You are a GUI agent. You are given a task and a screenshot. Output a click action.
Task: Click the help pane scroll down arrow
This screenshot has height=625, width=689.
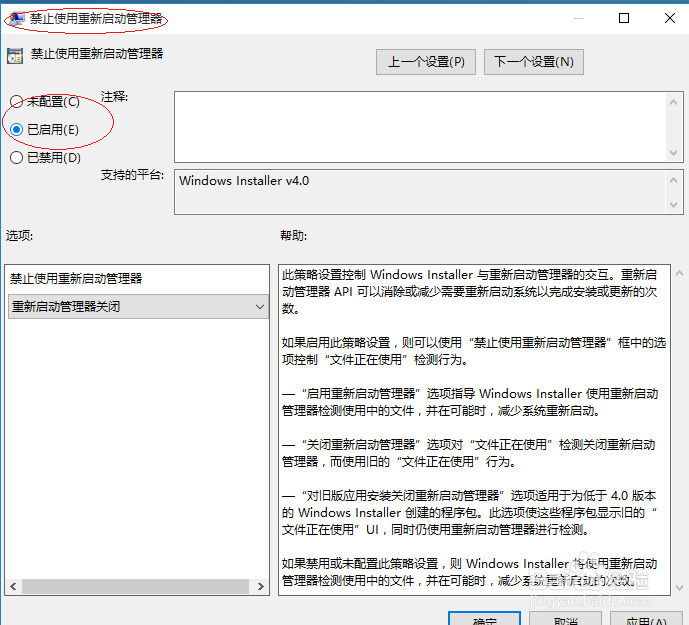click(x=679, y=588)
